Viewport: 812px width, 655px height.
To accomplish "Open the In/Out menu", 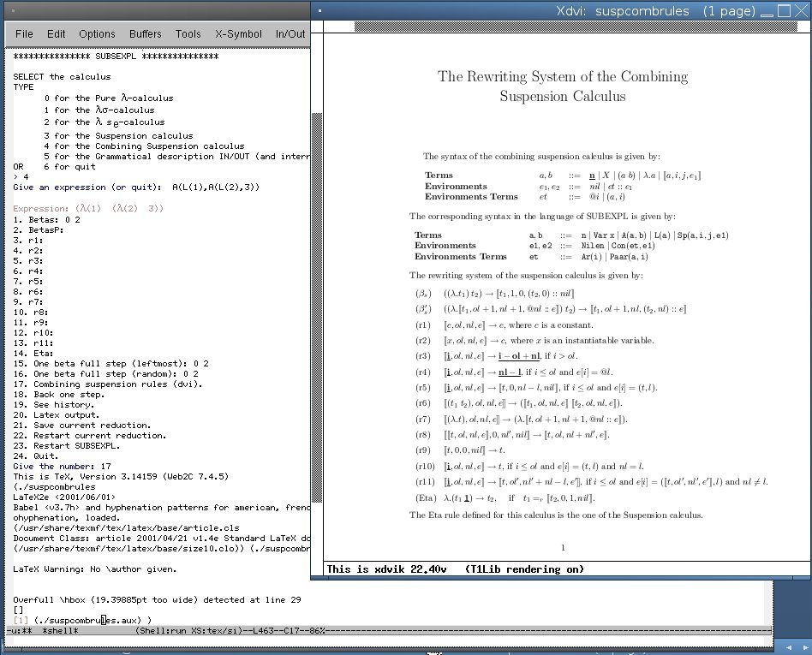I will point(290,34).
